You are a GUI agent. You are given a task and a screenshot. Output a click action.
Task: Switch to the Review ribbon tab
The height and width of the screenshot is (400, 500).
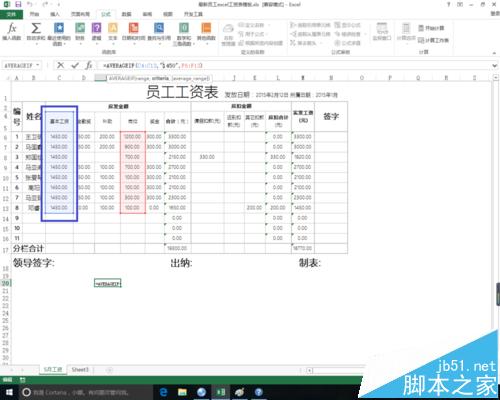point(147,14)
